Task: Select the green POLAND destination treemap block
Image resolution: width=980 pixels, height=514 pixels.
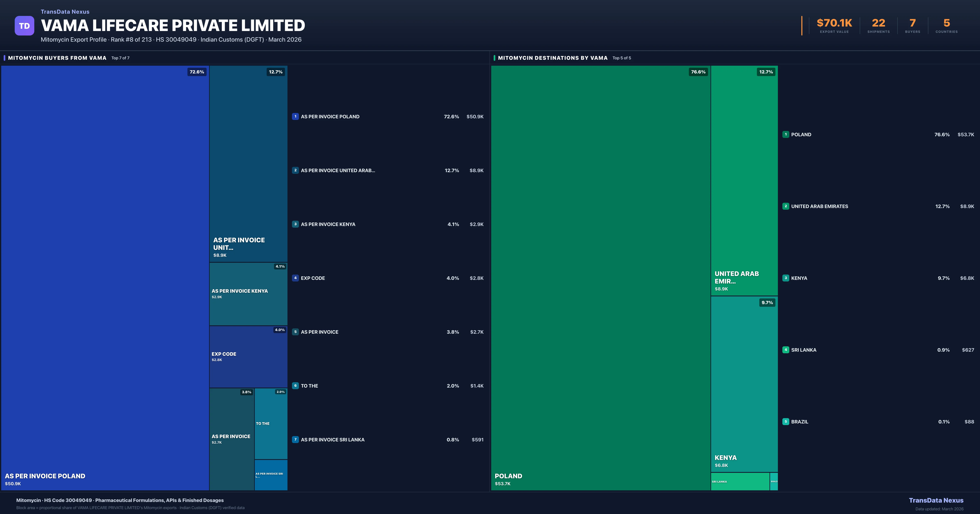Action: [600, 278]
